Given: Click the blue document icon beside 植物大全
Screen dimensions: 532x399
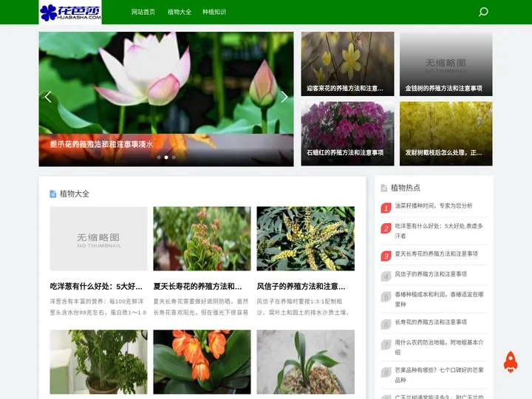Looking at the screenshot, I should click(x=53, y=194).
